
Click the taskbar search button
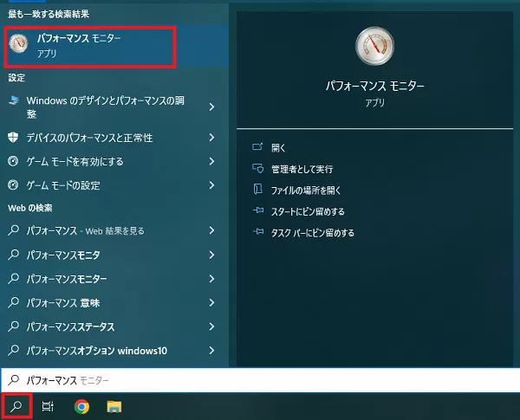[16, 406]
